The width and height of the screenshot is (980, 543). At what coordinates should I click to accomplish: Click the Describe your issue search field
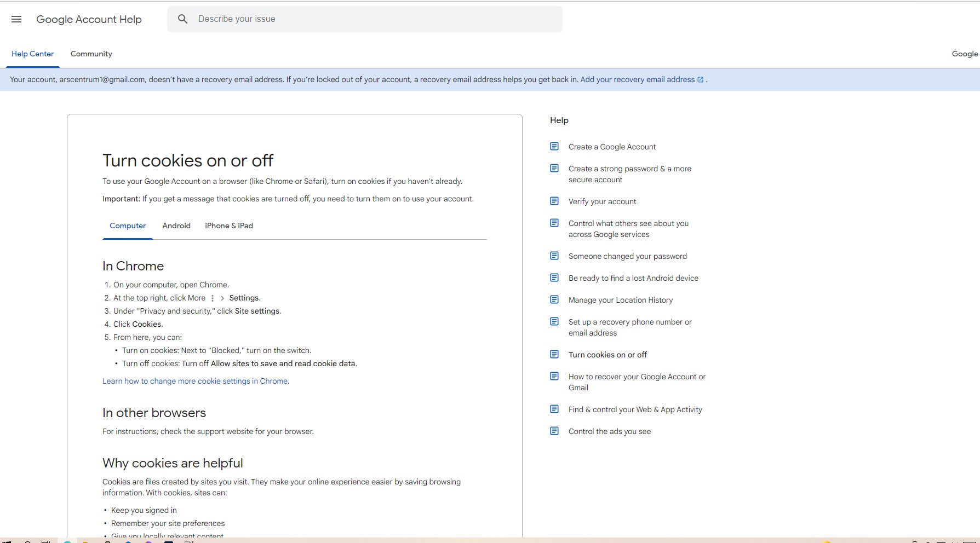[372, 19]
